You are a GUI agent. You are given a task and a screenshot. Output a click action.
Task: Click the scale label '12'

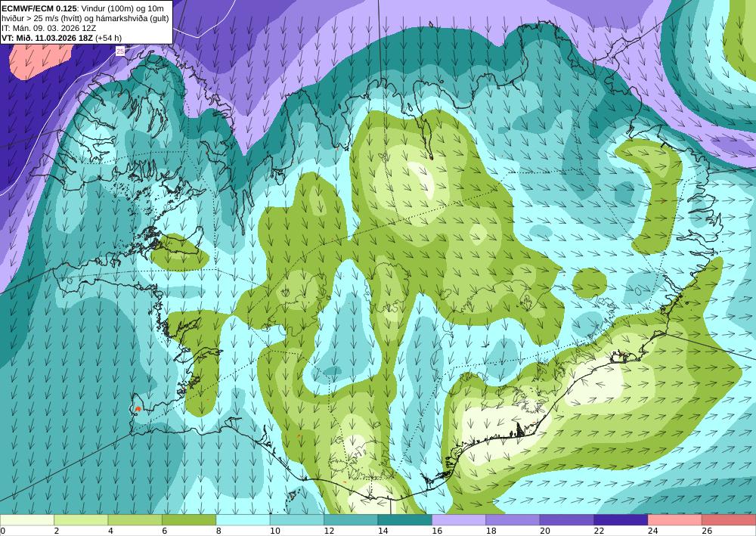click(329, 531)
